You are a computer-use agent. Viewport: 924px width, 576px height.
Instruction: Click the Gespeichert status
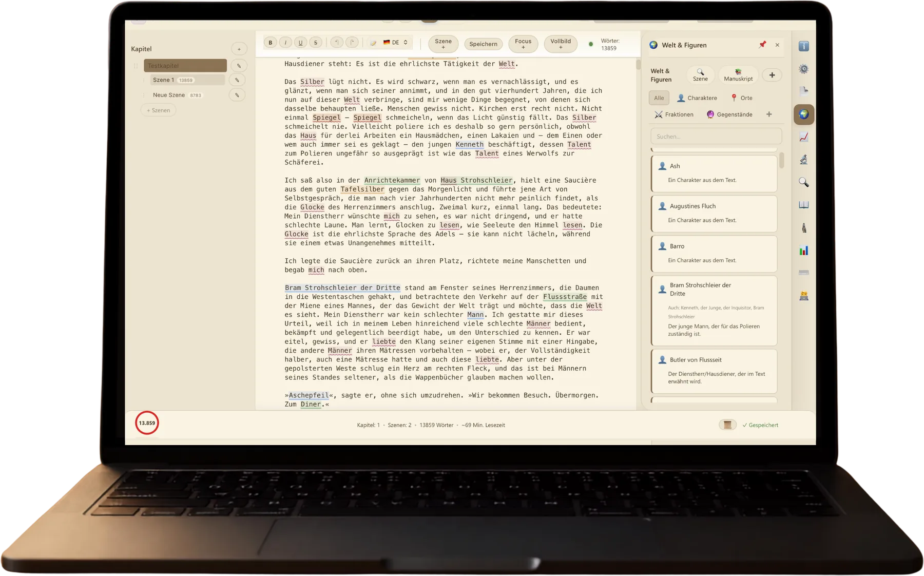(760, 425)
